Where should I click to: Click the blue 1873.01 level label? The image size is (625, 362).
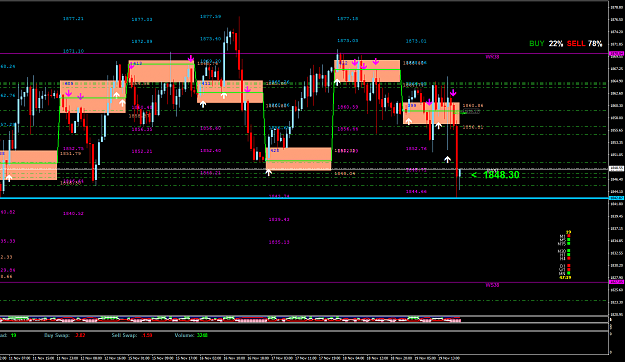point(416,41)
